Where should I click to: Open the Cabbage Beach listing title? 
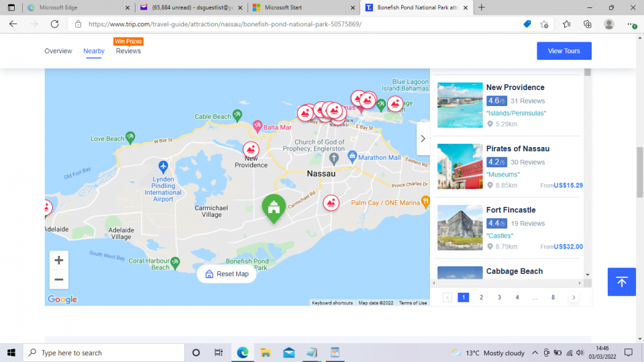515,271
